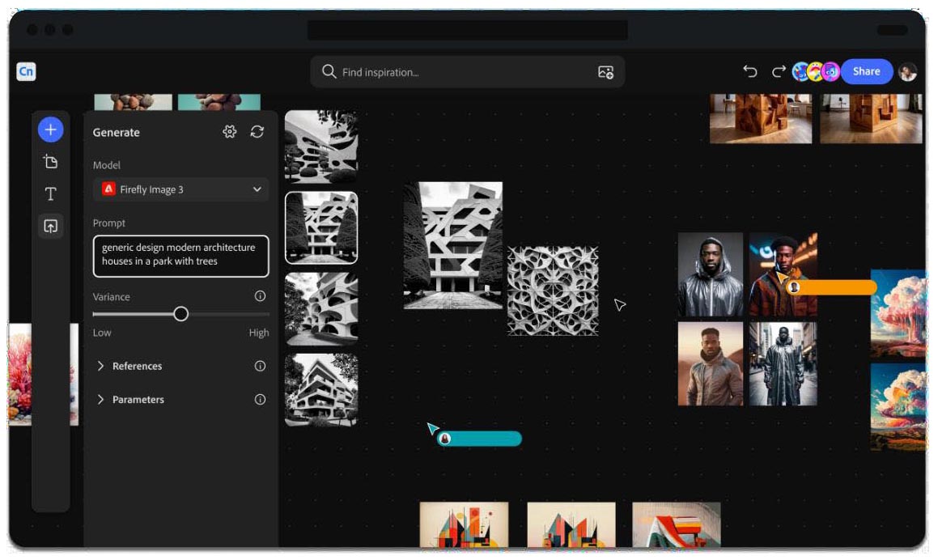Click the Undo arrow
938x560 pixels.
(750, 72)
